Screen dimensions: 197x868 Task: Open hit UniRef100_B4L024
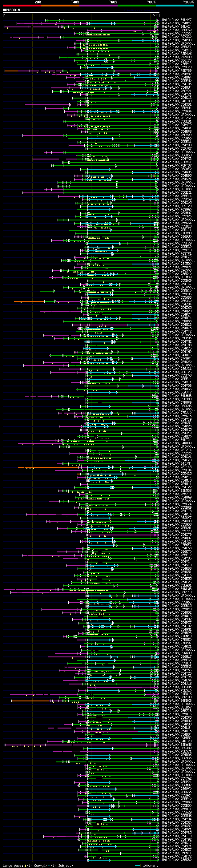(x=177, y=26)
